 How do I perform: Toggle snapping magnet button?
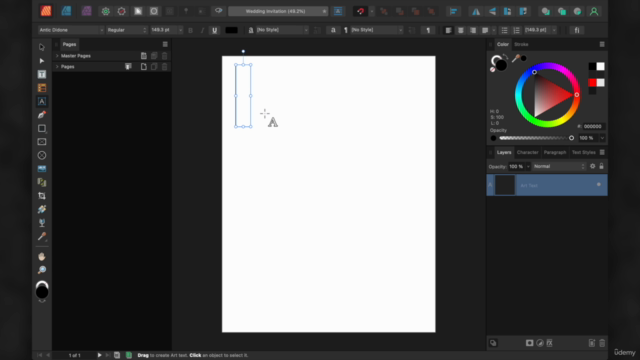coord(360,11)
